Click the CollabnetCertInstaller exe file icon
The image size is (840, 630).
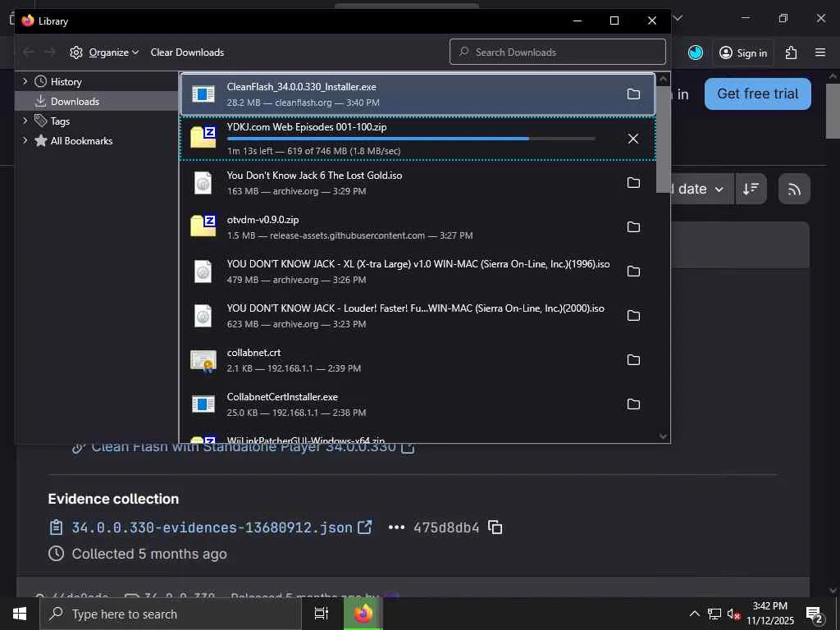203,404
